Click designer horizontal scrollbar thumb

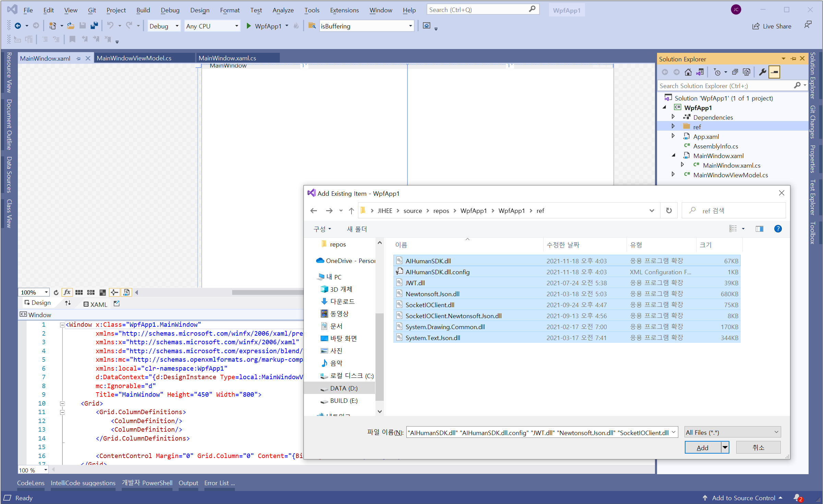pyautogui.click(x=267, y=292)
